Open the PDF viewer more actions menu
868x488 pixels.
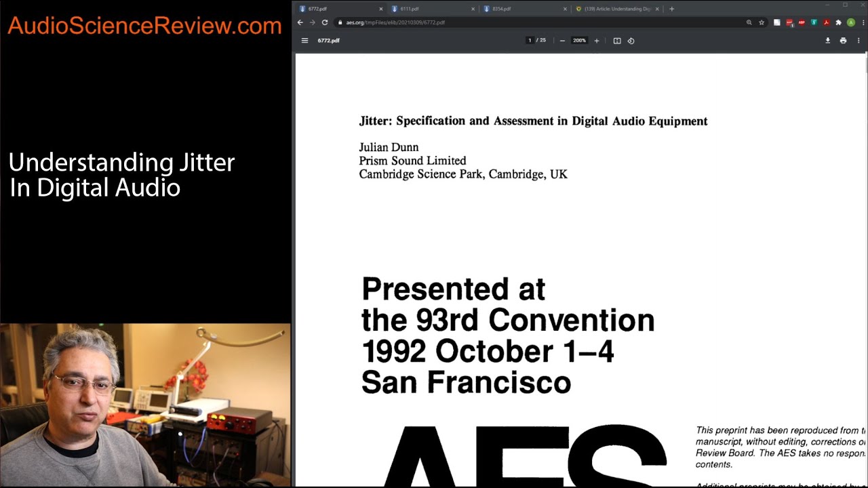coord(859,41)
